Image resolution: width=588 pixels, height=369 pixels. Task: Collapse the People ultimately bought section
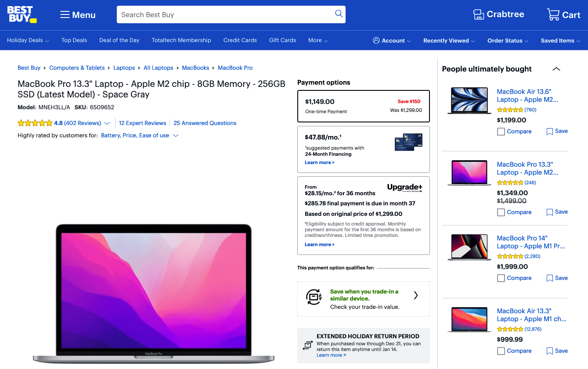[556, 69]
